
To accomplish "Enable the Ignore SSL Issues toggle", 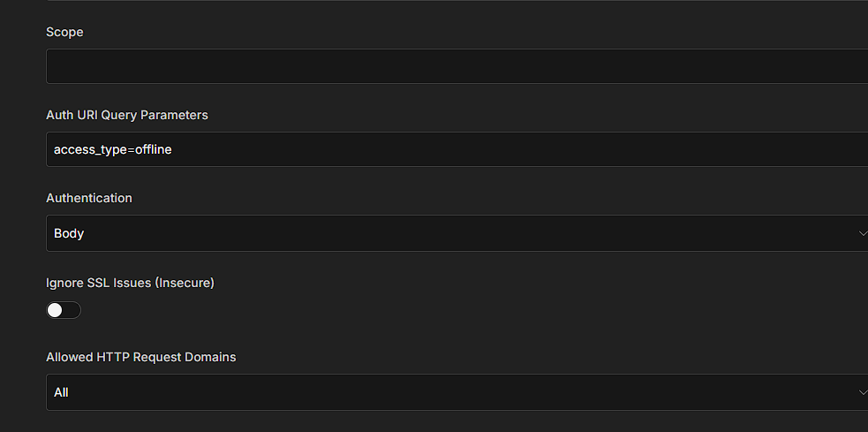I will 64,310.
